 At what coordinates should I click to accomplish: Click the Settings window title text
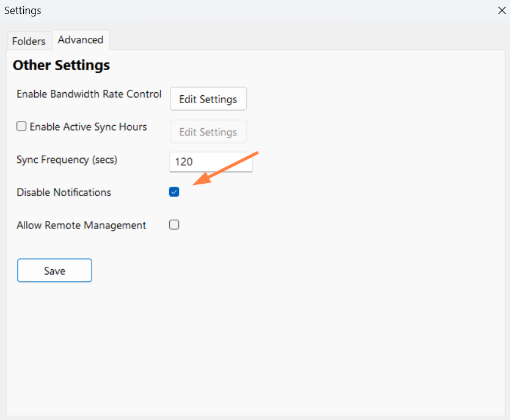point(23,10)
